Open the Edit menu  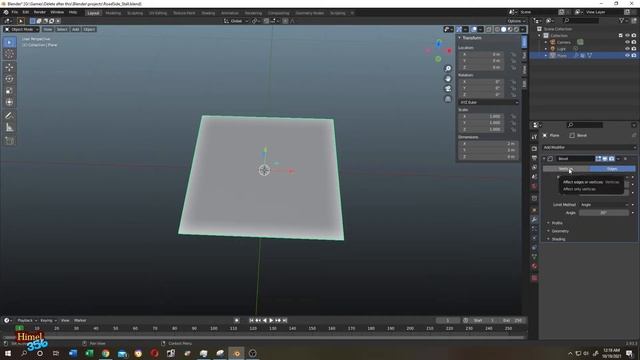[26, 13]
